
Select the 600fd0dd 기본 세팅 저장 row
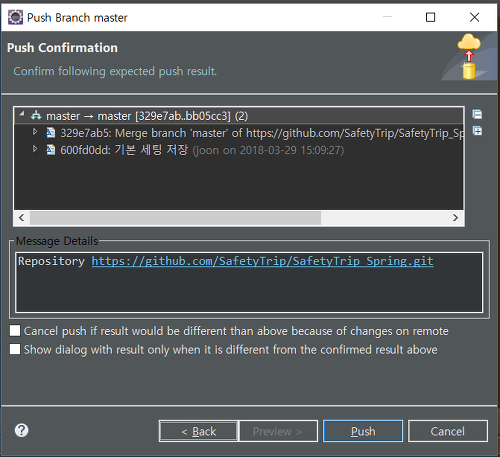(x=239, y=150)
